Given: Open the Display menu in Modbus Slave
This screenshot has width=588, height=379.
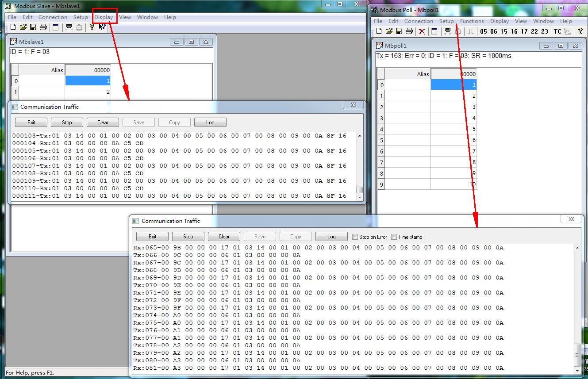Looking at the screenshot, I should pos(104,17).
